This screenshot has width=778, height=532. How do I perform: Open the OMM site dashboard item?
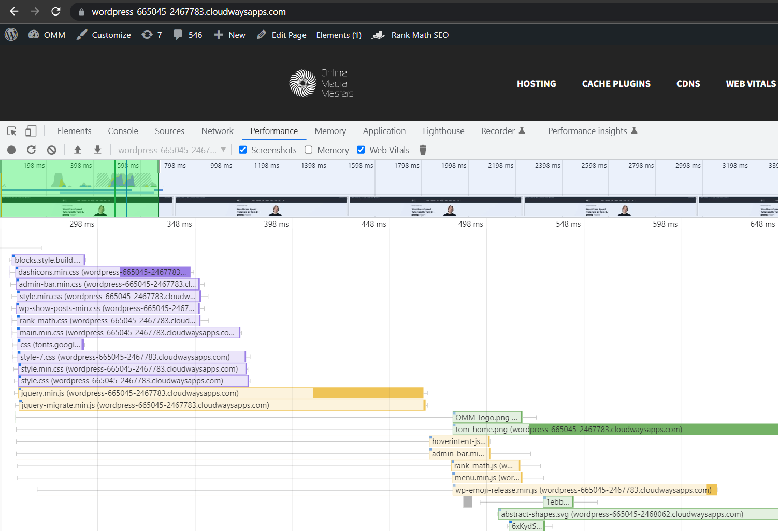(x=47, y=35)
